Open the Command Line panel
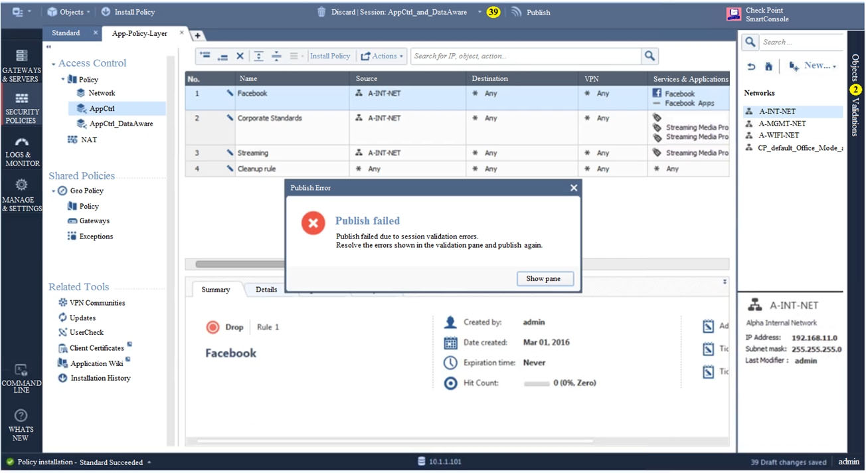868x473 pixels. pyautogui.click(x=21, y=377)
